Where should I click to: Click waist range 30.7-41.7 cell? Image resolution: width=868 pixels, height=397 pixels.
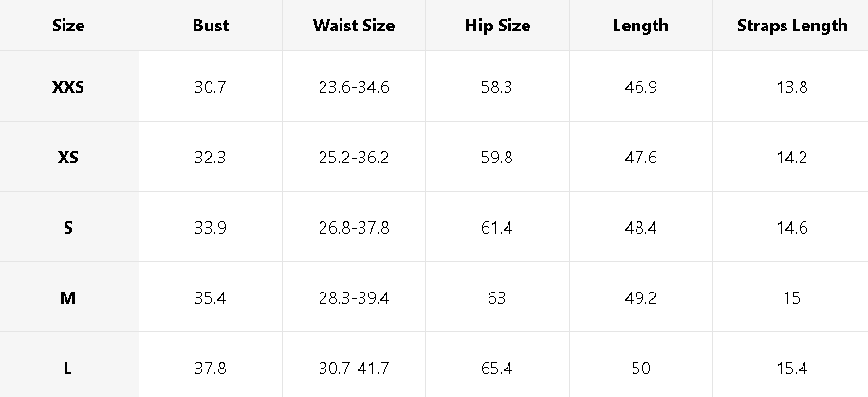(354, 369)
